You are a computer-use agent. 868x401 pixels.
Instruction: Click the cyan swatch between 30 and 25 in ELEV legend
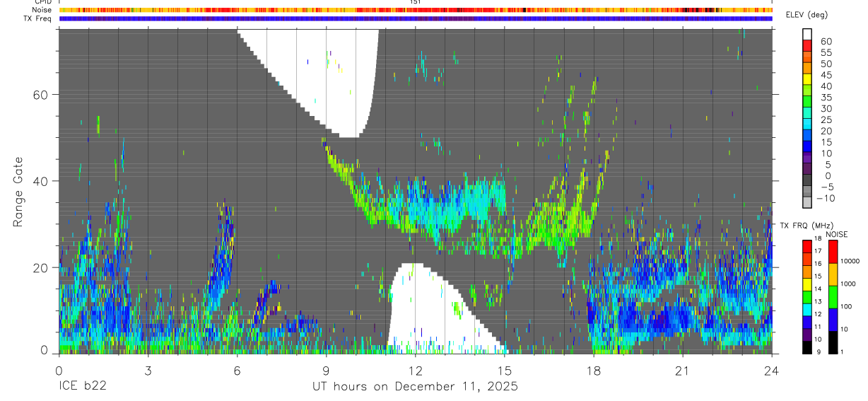(x=807, y=113)
